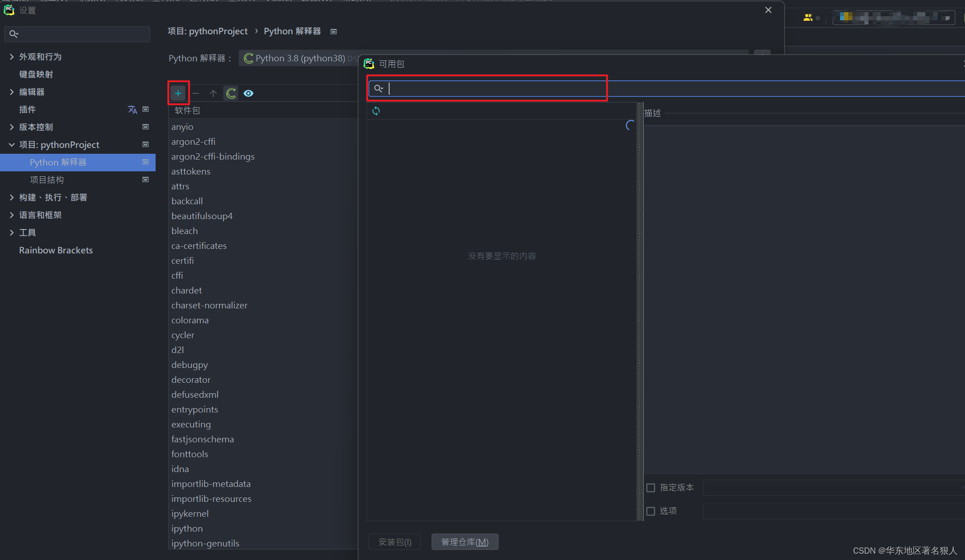The height and width of the screenshot is (560, 965).
Task: Click 安装包 button to install package
Action: click(x=395, y=542)
